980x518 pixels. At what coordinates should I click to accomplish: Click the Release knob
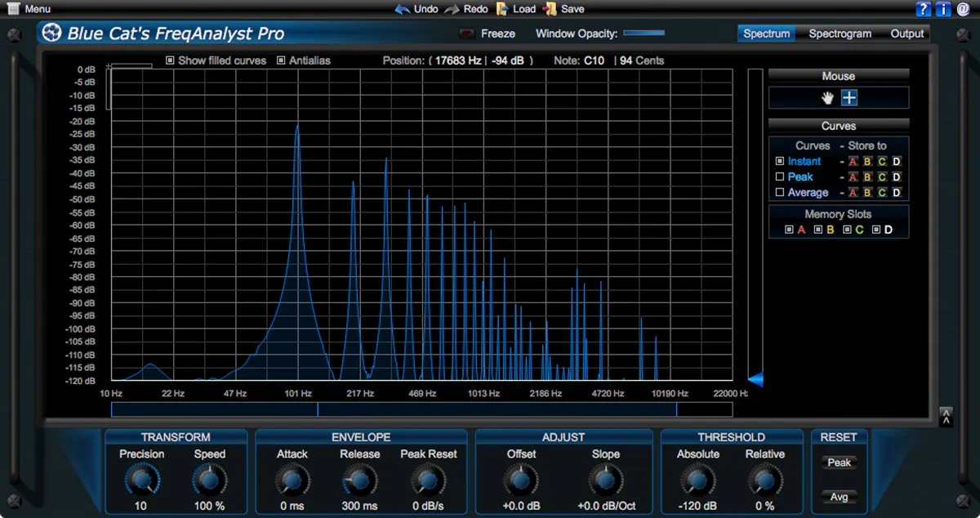pyautogui.click(x=359, y=480)
